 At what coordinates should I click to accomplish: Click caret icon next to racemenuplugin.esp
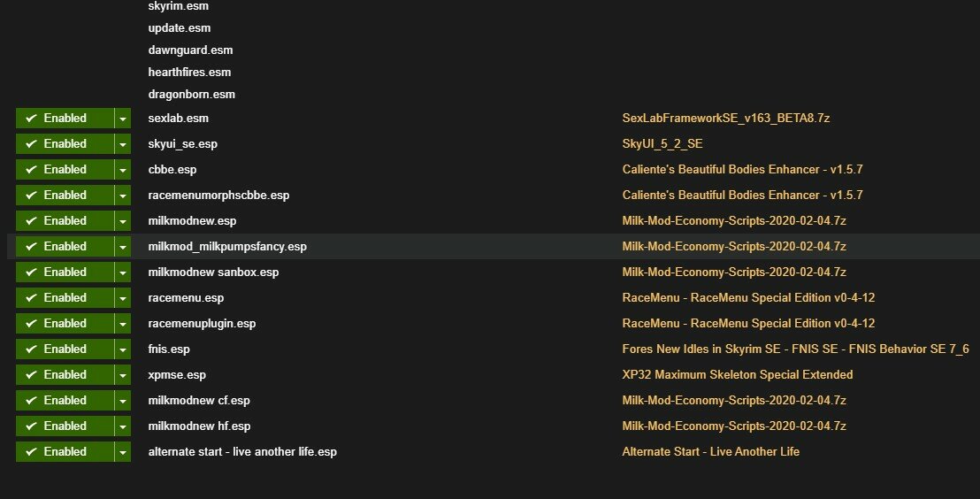[x=122, y=324]
